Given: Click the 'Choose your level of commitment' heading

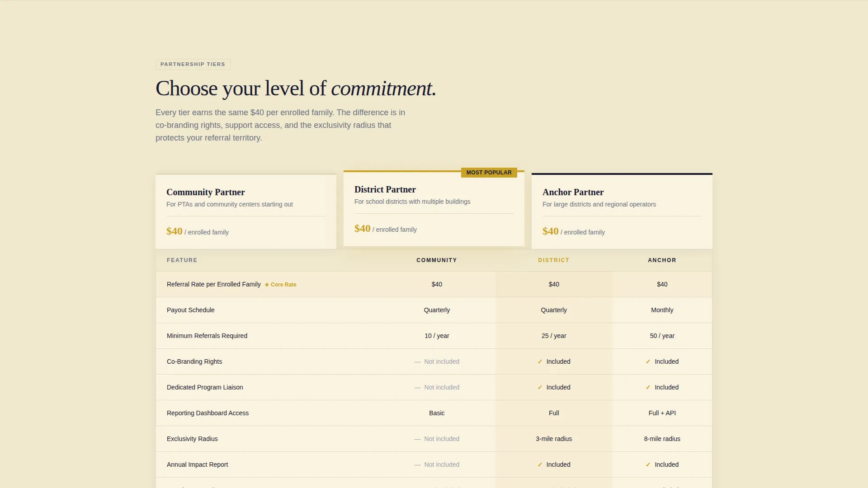Looking at the screenshot, I should [296, 88].
